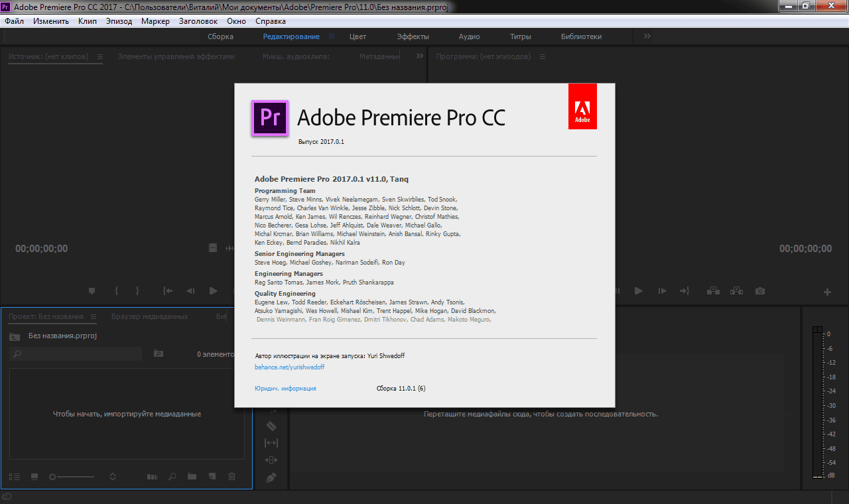Click Mark Out in Source monitor

[137, 290]
